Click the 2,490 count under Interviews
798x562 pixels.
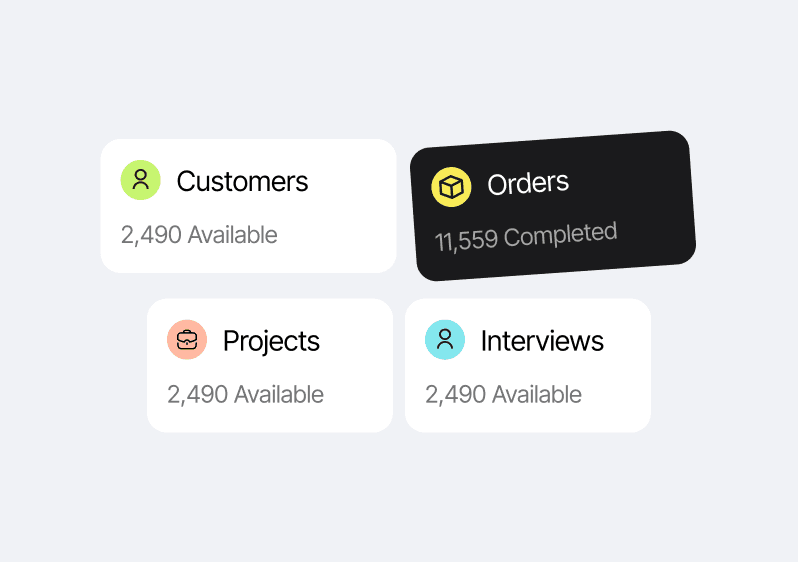tap(455, 395)
